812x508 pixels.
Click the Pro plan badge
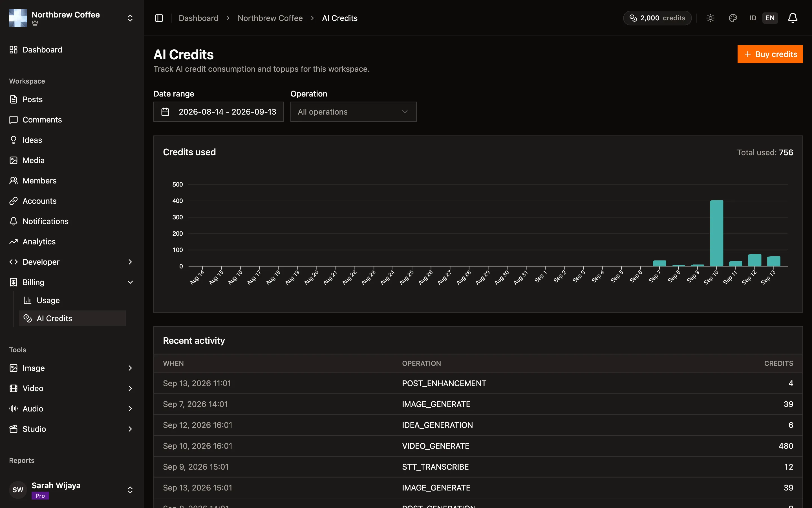pyautogui.click(x=40, y=496)
